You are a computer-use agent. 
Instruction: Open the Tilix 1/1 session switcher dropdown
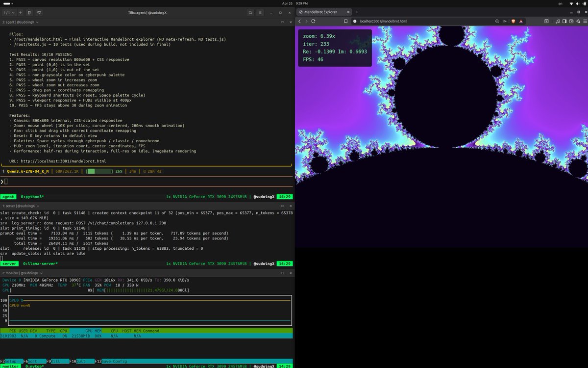(9, 12)
